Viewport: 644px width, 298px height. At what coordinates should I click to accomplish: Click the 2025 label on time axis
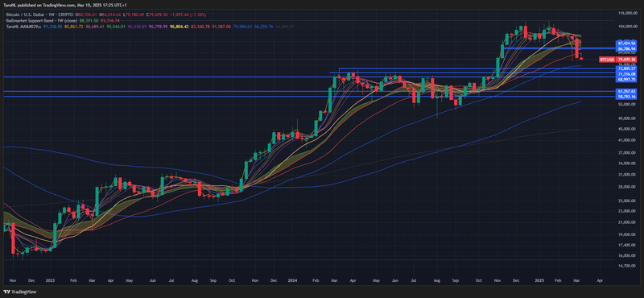(539, 280)
